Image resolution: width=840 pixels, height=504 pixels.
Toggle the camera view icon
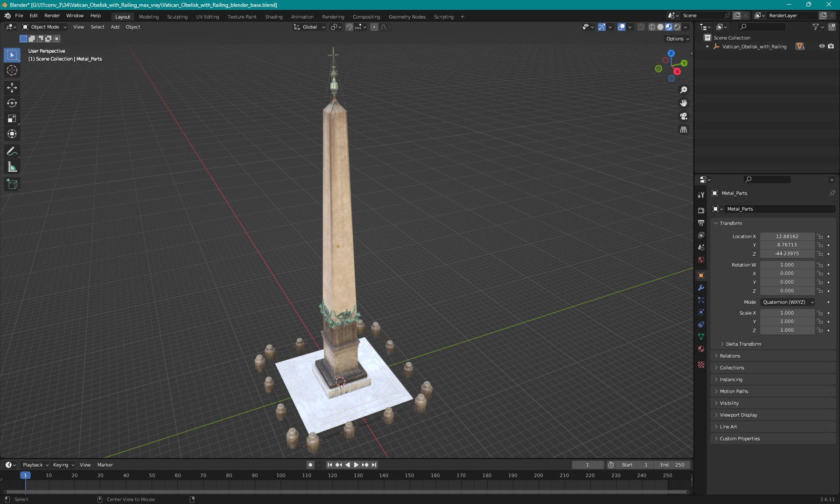pyautogui.click(x=684, y=116)
